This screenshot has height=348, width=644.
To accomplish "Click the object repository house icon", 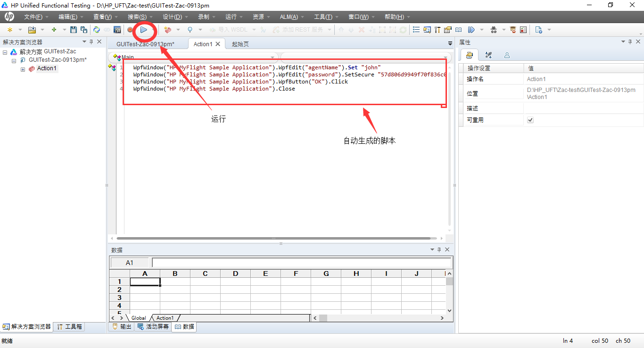I will (x=513, y=30).
